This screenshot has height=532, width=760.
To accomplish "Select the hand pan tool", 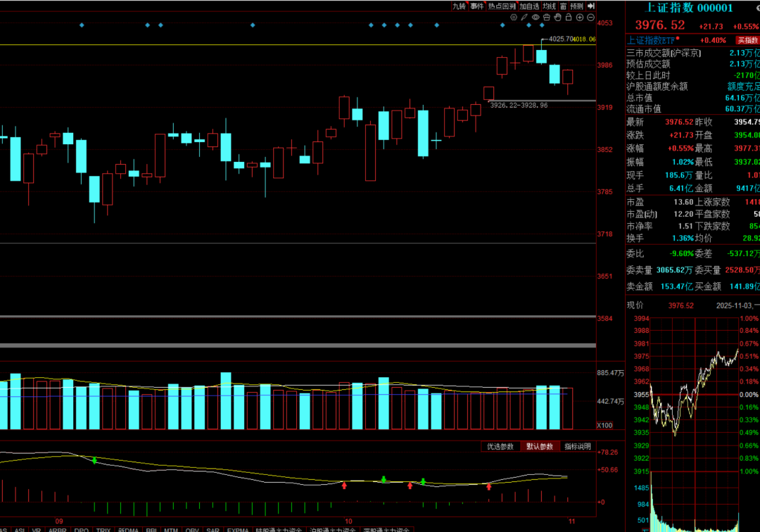I will (557, 17).
